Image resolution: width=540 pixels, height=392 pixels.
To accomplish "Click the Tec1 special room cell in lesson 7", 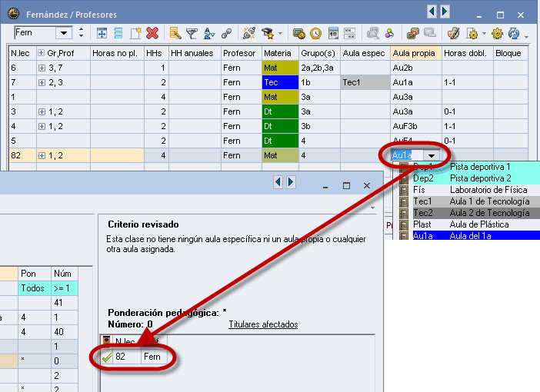I will coord(365,82).
